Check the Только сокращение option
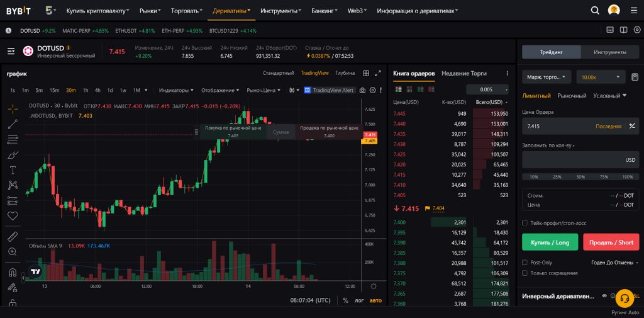This screenshot has height=318, width=644. [x=525, y=273]
